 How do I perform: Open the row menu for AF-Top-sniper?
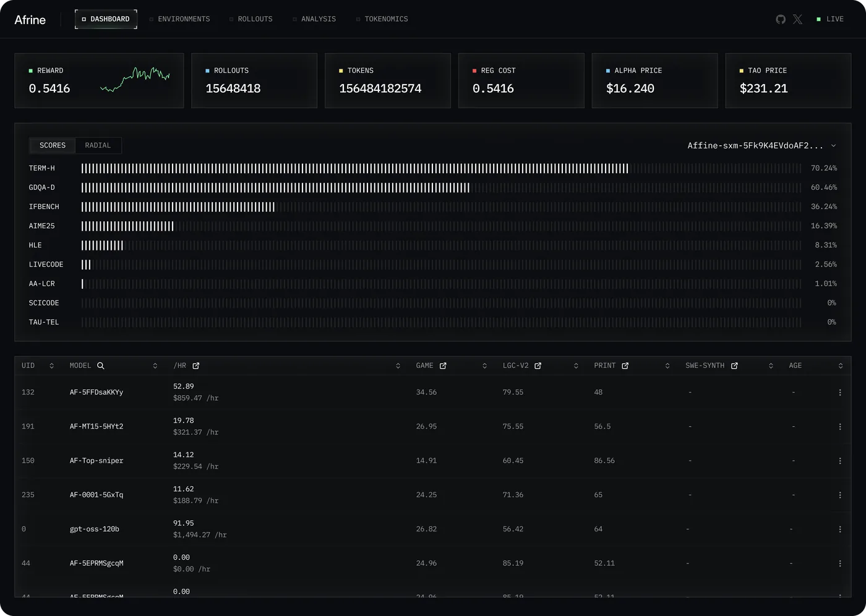[x=840, y=461]
